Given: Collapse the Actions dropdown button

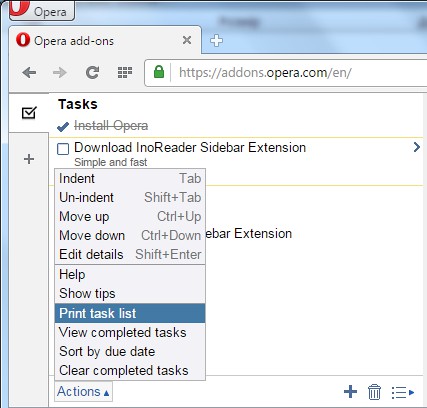Looking at the screenshot, I should pyautogui.click(x=83, y=391).
